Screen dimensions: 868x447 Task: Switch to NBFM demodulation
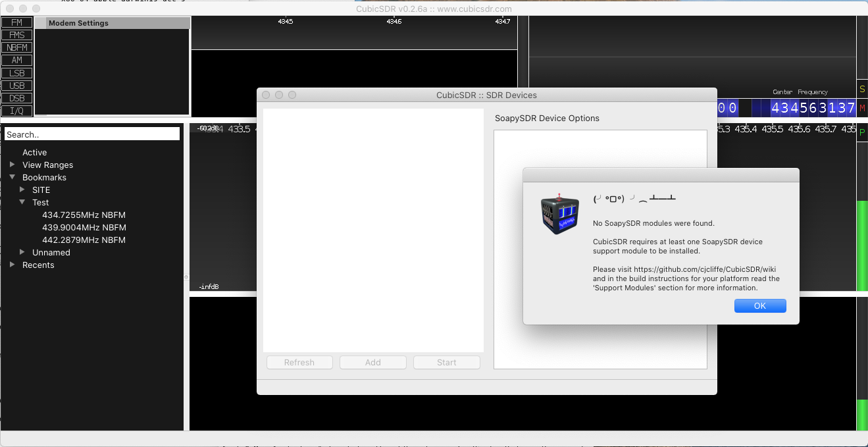point(16,47)
